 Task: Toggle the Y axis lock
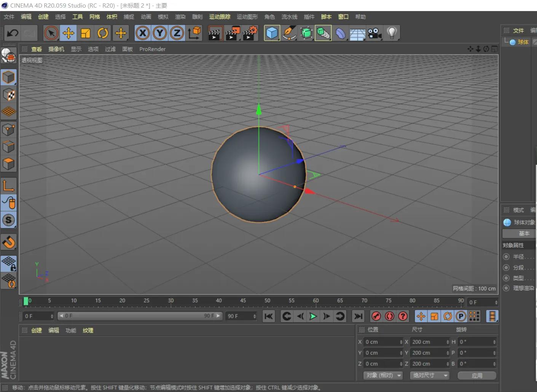[x=160, y=33]
